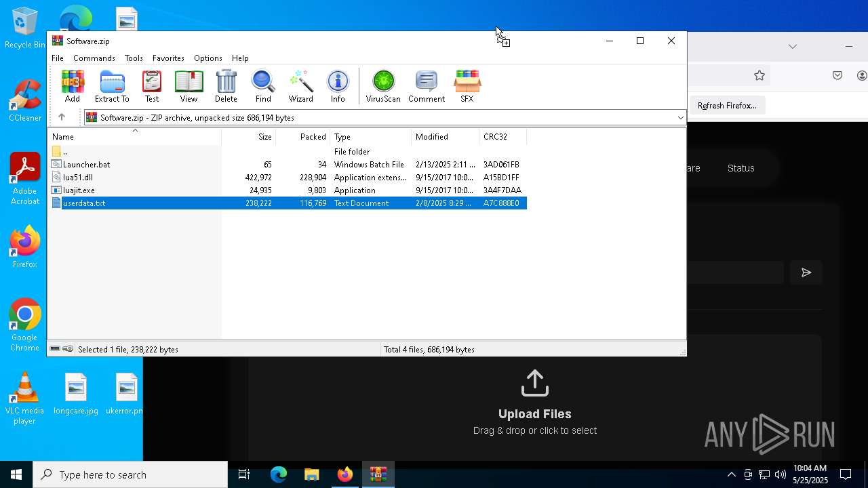
Task: Click the taskbar search box
Action: coord(130,474)
